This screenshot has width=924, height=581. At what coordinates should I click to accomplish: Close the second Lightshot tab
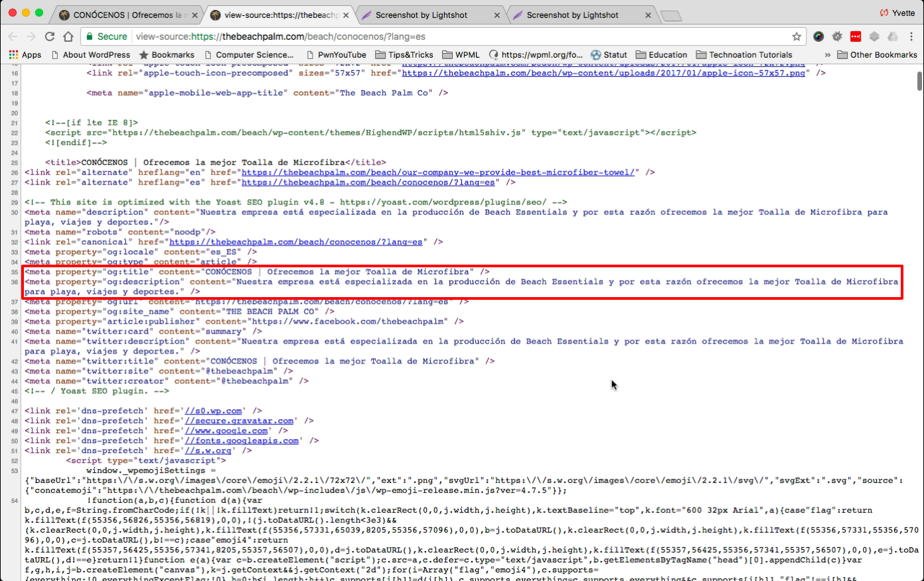(x=649, y=15)
